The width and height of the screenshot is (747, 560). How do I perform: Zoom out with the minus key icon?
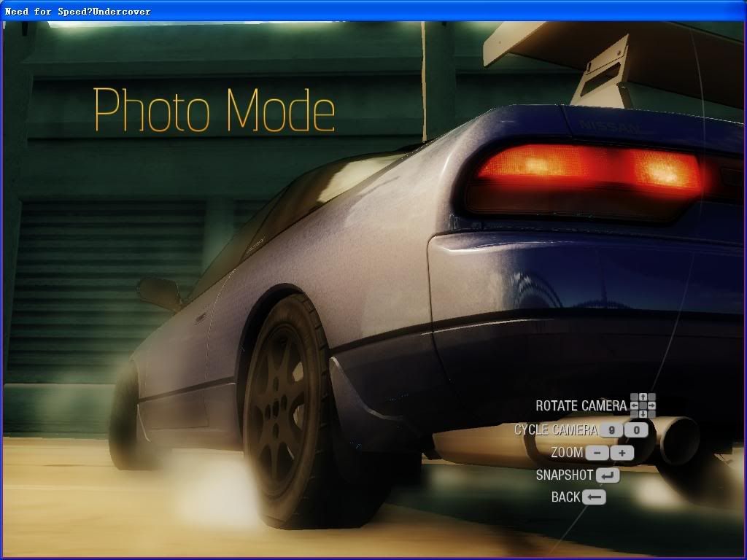[597, 453]
